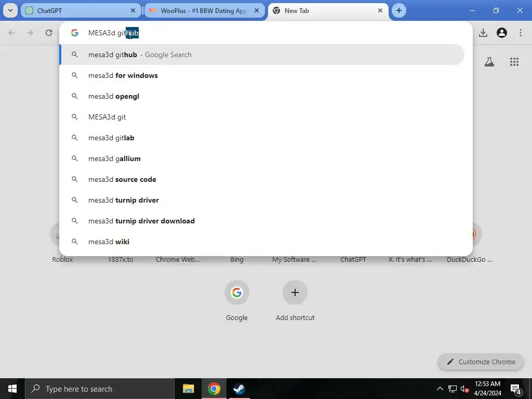This screenshot has width=532, height=399.
Task: Show hidden system tray icons
Action: pyautogui.click(x=440, y=389)
